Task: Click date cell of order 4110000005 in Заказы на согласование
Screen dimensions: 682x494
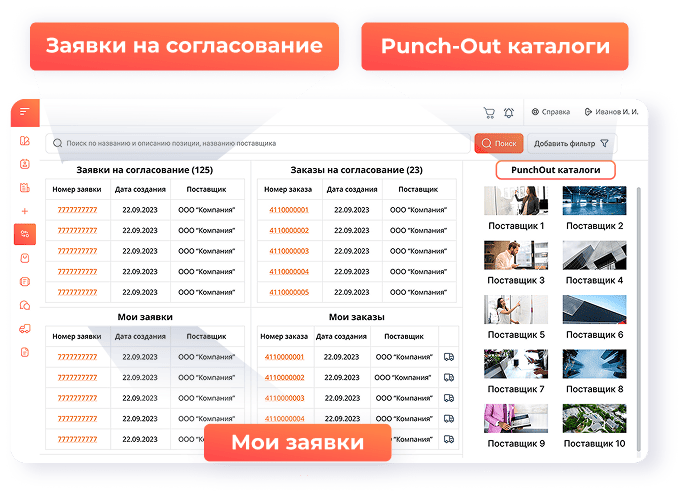Action: pyautogui.click(x=352, y=292)
